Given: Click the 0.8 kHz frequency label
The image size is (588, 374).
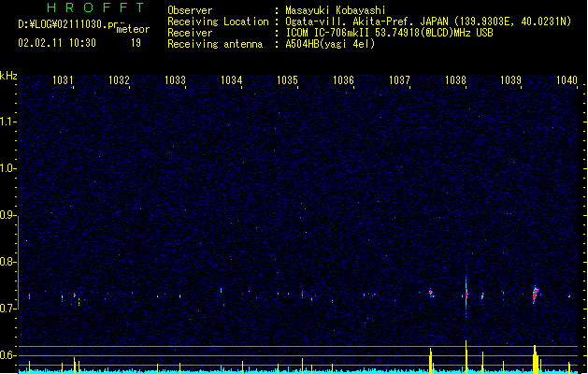Looking at the screenshot, I should tap(8, 262).
